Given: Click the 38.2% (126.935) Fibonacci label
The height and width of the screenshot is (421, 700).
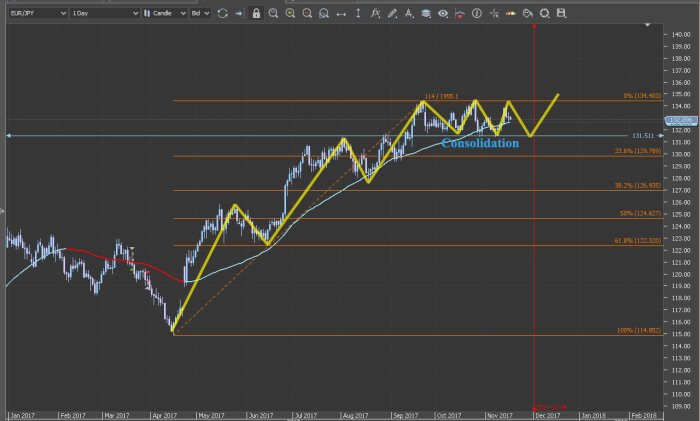Looking at the screenshot, I should 638,185.
